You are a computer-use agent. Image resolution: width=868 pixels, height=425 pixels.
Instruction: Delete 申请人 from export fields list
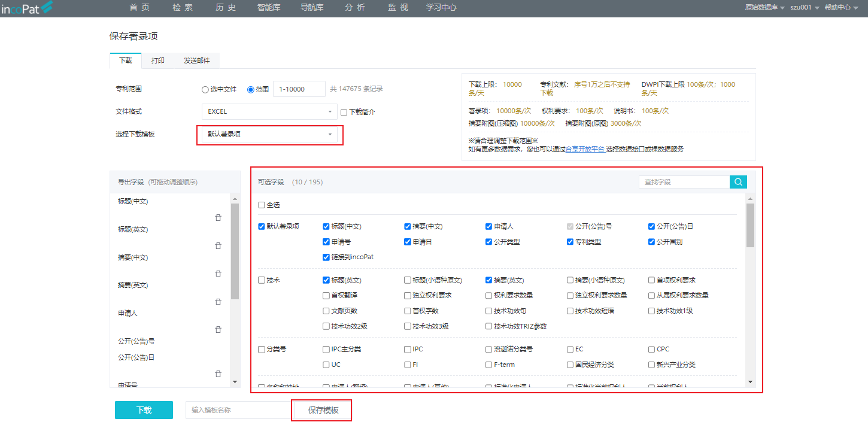click(x=218, y=329)
